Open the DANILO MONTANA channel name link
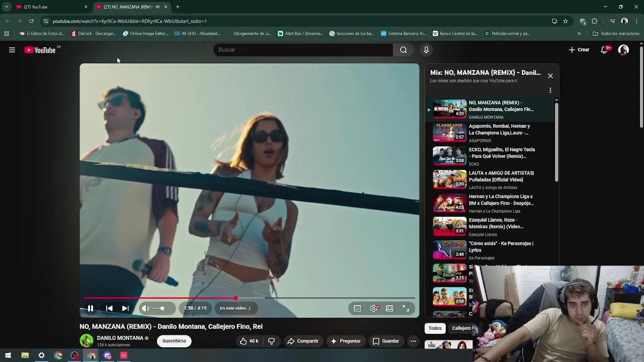This screenshot has height=362, width=644. [120, 338]
